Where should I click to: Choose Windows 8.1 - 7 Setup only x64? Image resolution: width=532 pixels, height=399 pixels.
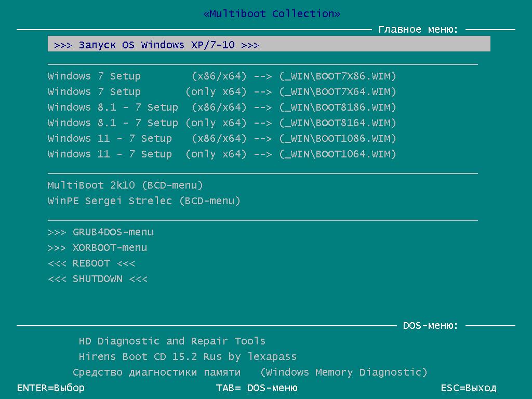click(x=222, y=123)
